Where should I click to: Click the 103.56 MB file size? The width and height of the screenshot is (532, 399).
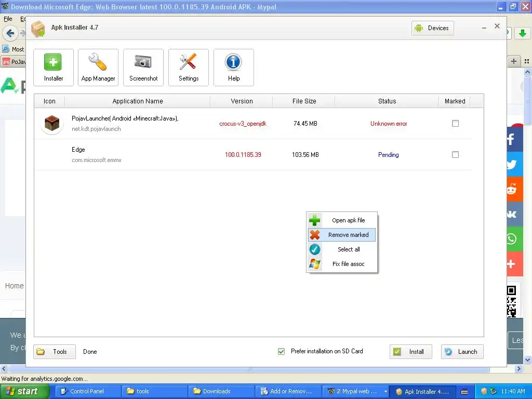pyautogui.click(x=305, y=155)
